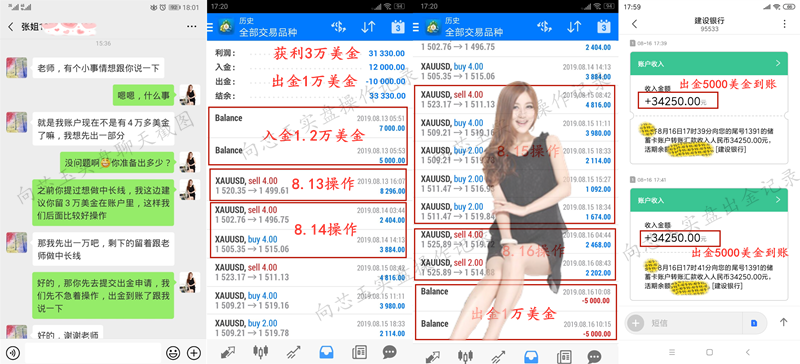Expand the 账户收入 card received at 17:41

coord(708,200)
